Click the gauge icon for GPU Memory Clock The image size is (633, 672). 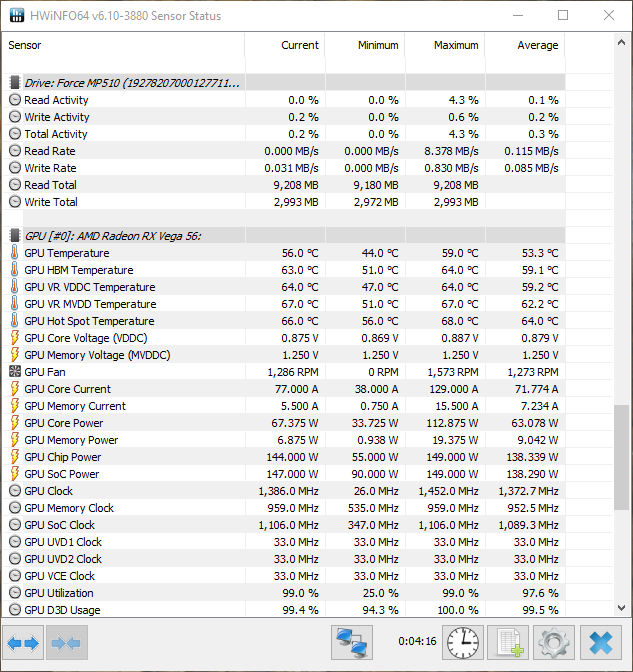click(x=15, y=508)
